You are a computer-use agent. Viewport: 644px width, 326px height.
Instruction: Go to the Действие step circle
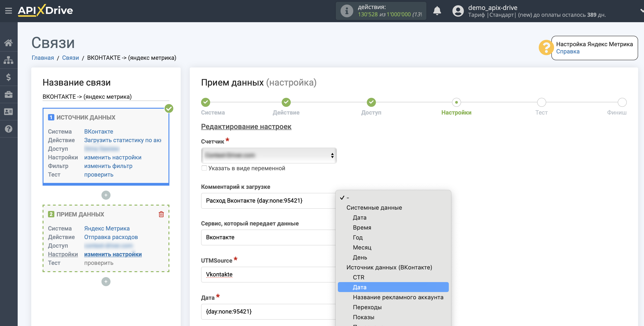pyautogui.click(x=286, y=102)
